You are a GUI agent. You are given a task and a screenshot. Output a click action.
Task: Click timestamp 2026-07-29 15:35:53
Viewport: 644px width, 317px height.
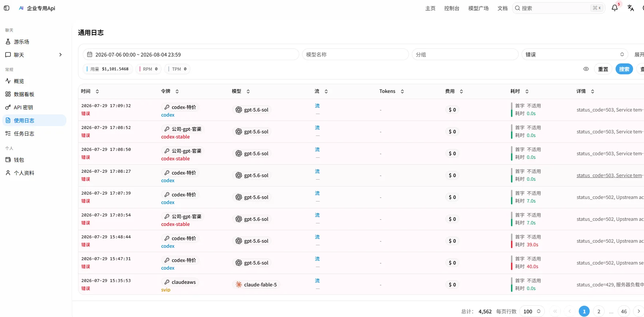[x=106, y=281]
